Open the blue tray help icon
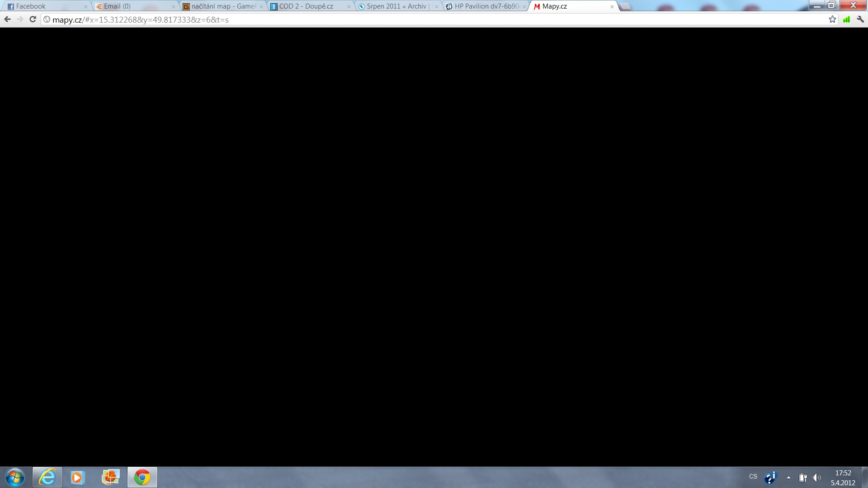 (770, 478)
